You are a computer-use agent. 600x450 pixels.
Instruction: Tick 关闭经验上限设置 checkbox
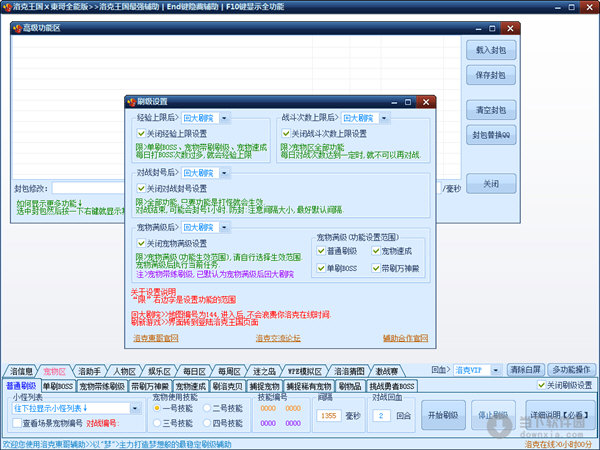tap(141, 134)
